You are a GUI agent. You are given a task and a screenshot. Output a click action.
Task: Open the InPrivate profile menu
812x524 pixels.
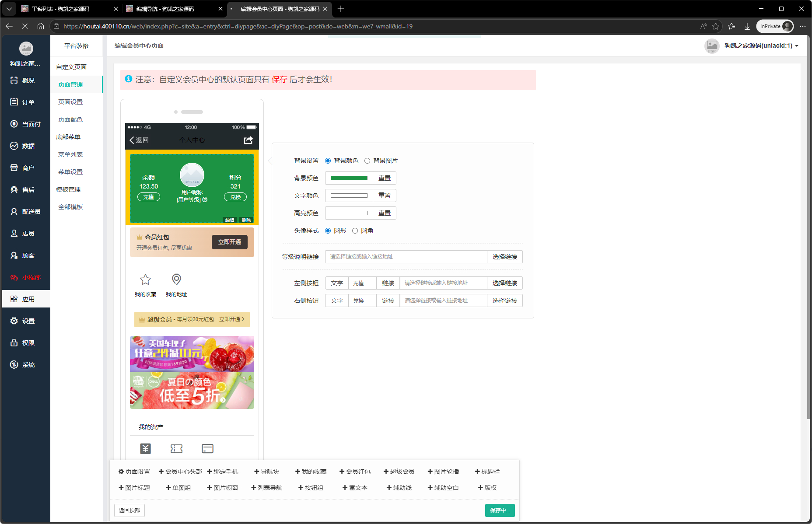(774, 26)
